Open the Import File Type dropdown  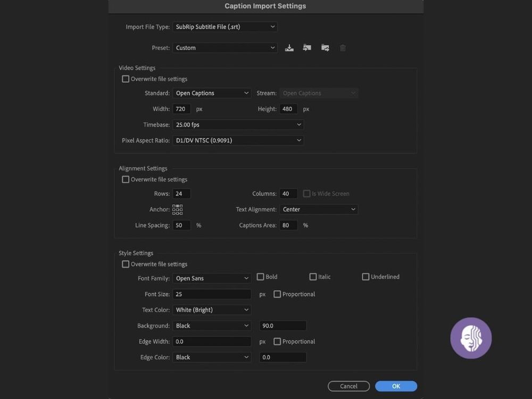point(225,27)
